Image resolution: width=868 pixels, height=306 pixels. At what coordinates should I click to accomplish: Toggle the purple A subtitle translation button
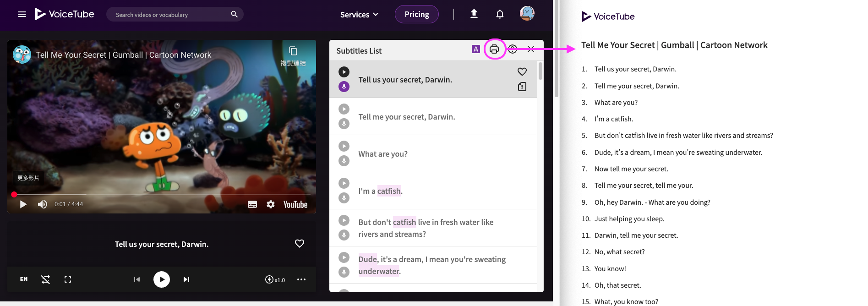(x=476, y=49)
